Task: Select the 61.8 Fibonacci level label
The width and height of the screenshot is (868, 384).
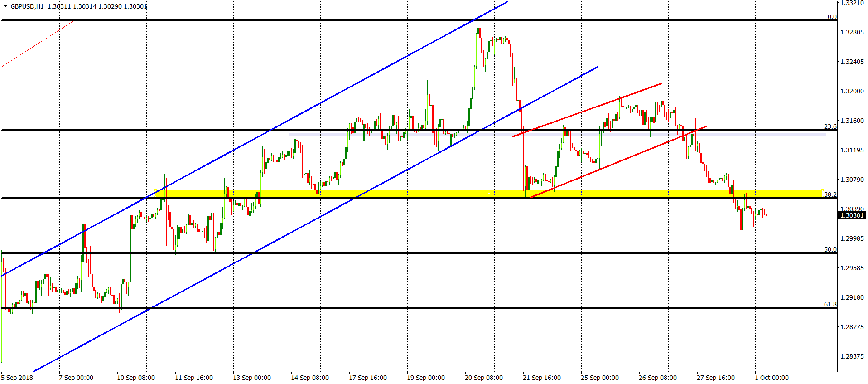Action: pyautogui.click(x=830, y=304)
